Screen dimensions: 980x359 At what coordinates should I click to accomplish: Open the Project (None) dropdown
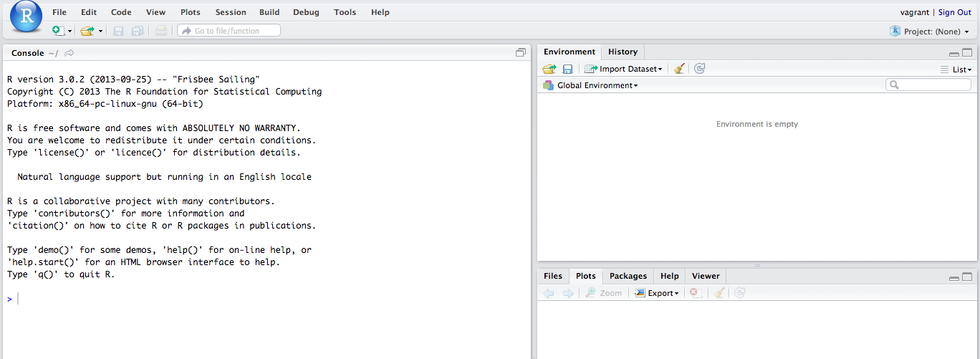(x=929, y=32)
